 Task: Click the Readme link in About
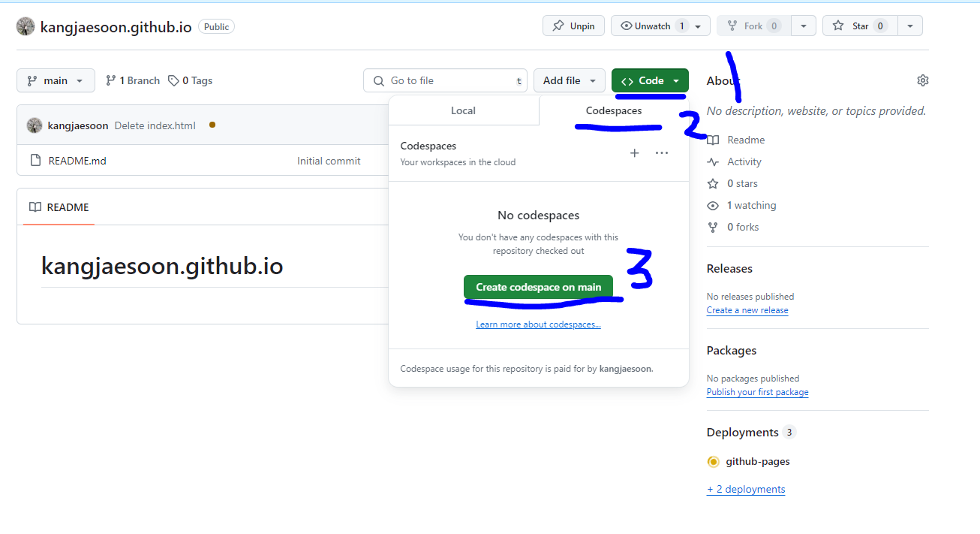click(736, 140)
